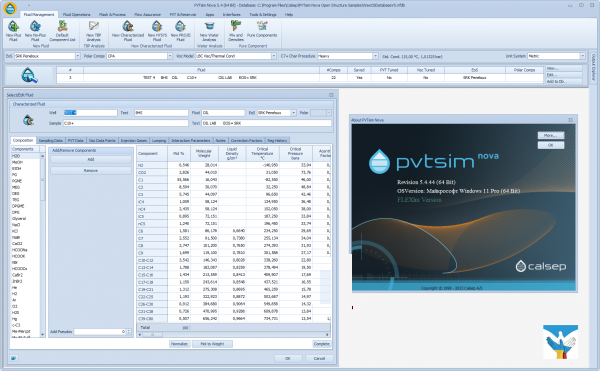Click the Add component button

[91, 159]
